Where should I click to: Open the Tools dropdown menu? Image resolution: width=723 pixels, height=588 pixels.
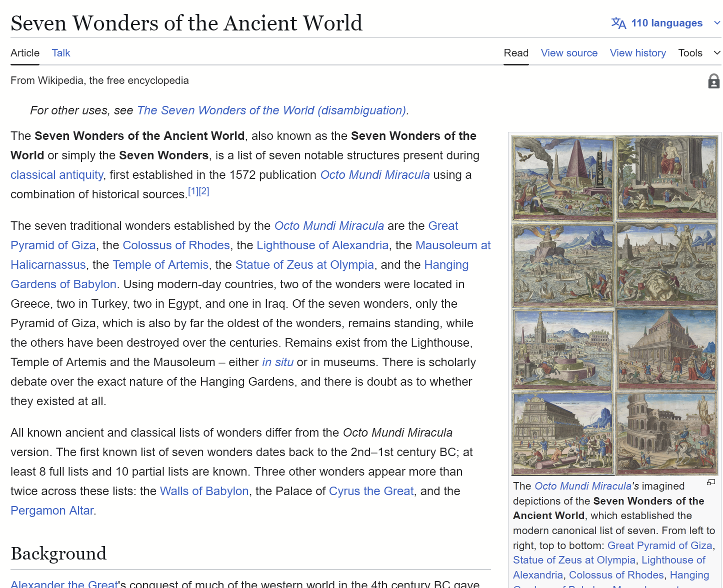tap(699, 53)
